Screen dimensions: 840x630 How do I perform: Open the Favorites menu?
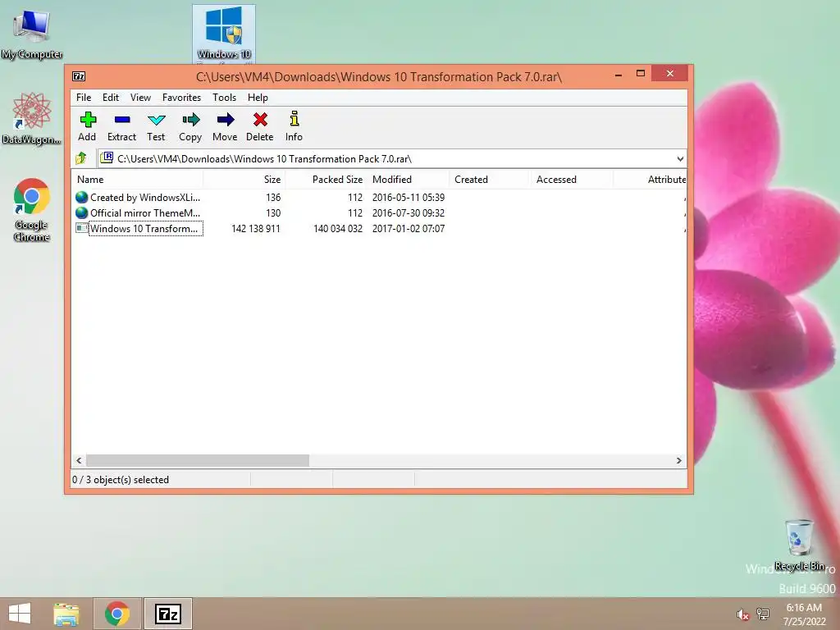181,98
